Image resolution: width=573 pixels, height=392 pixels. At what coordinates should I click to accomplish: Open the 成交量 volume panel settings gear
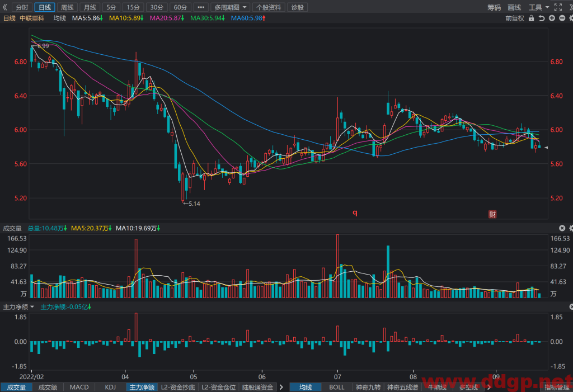point(571,228)
